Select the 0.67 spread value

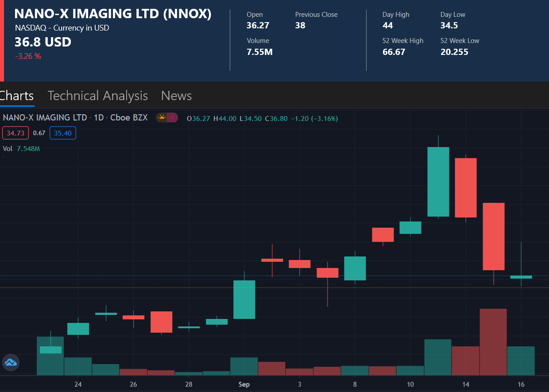39,133
